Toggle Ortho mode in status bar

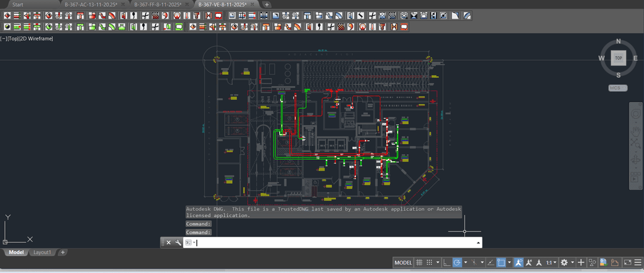click(x=447, y=262)
